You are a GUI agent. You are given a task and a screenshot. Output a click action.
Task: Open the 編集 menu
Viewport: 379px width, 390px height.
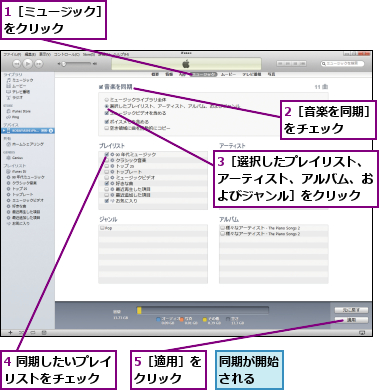(30, 54)
